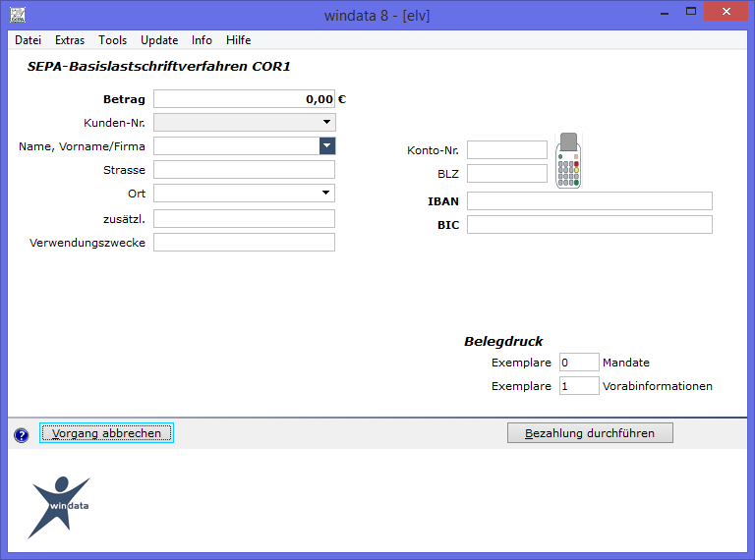
Task: Click the windata star logo
Action: [x=60, y=507]
